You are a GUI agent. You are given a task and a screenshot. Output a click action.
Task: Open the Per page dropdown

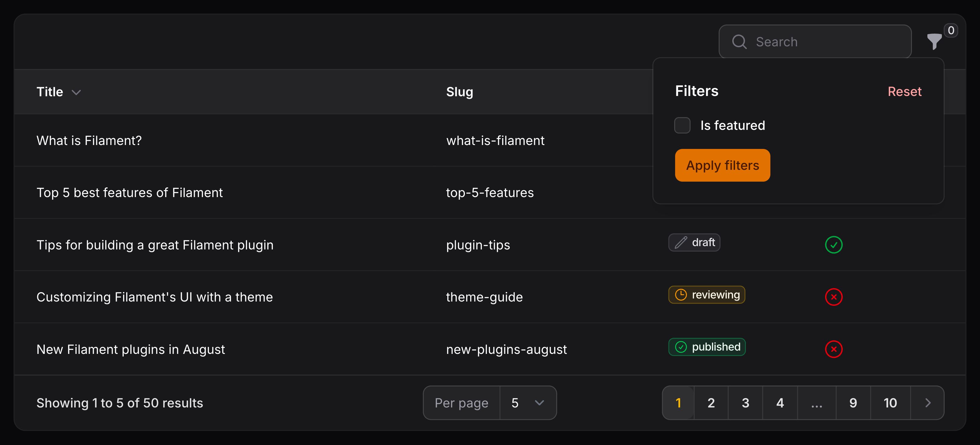coord(528,403)
